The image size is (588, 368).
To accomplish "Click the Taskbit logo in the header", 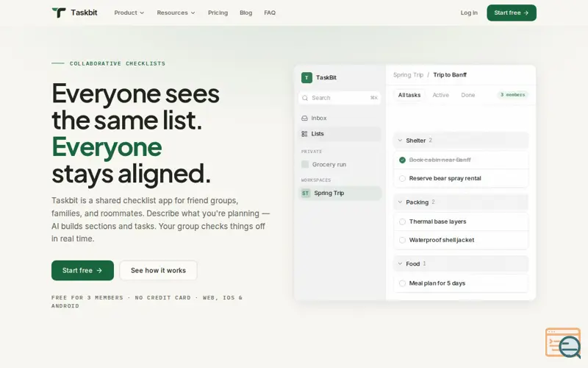I will point(74,13).
